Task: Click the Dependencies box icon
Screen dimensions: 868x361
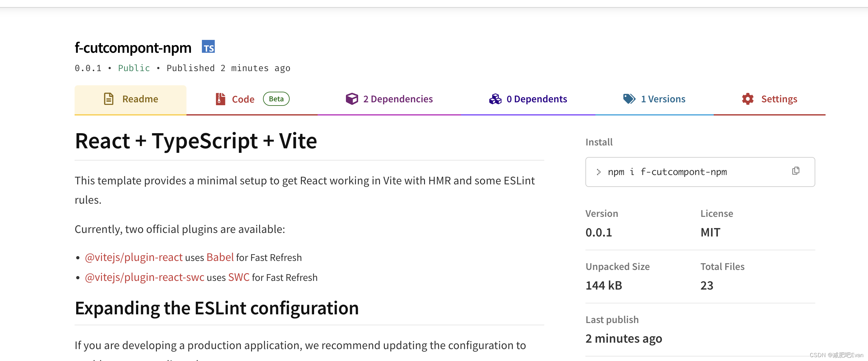Action: 352,99
